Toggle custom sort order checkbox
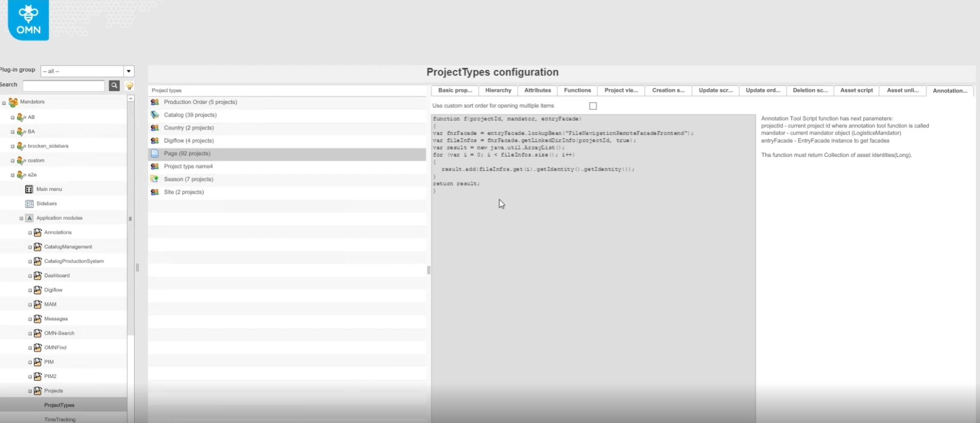The height and width of the screenshot is (423, 980). click(x=593, y=106)
